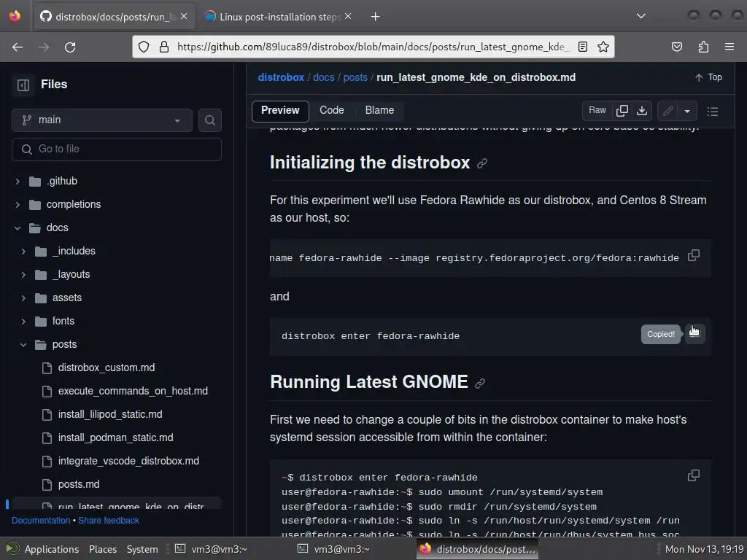Viewport: 747px width, 560px height.
Task: Download raw file icon
Action: click(642, 111)
